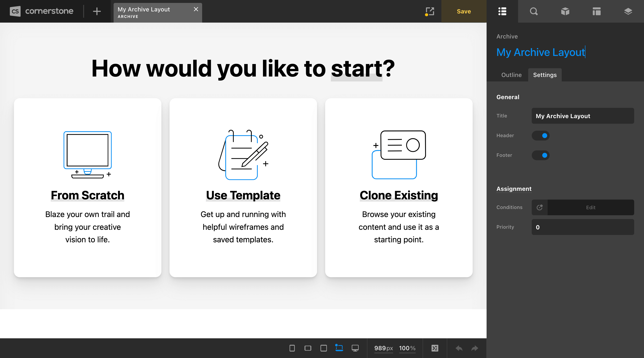Switch to the Outline tab
The image size is (644, 358).
pyautogui.click(x=511, y=75)
